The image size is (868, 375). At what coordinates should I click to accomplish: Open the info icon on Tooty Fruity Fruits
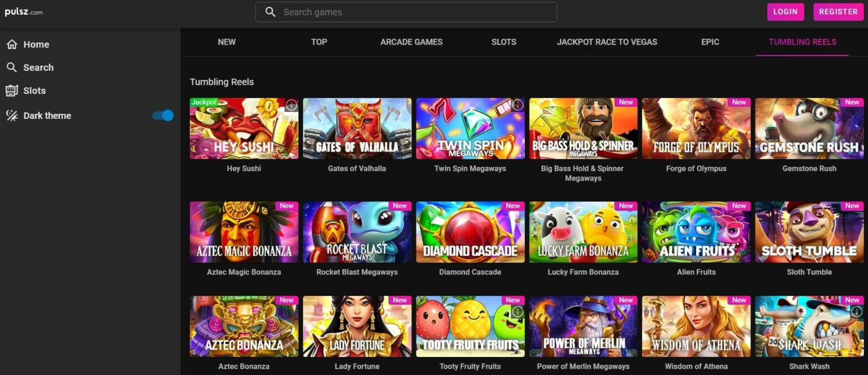pyautogui.click(x=517, y=312)
